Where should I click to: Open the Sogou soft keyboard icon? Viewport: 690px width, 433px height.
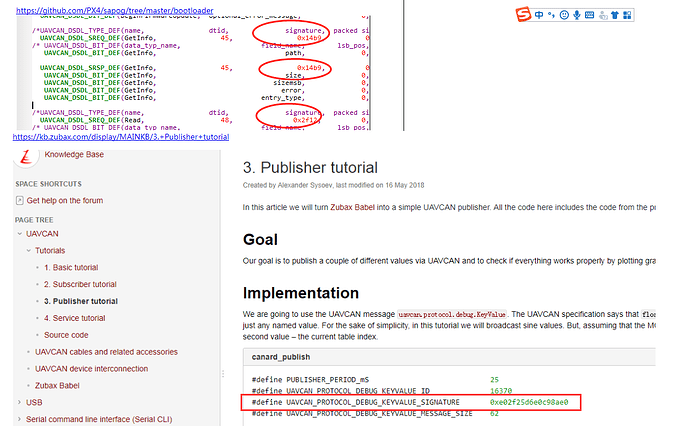pos(590,15)
